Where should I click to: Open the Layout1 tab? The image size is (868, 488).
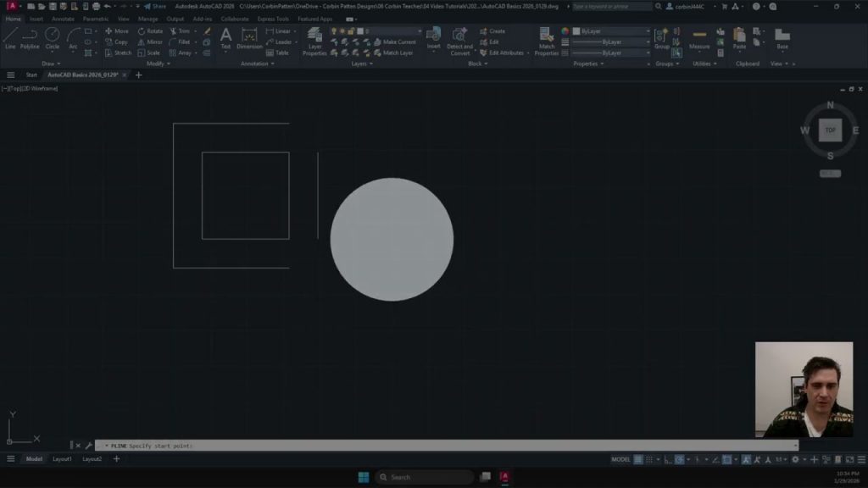(x=62, y=459)
